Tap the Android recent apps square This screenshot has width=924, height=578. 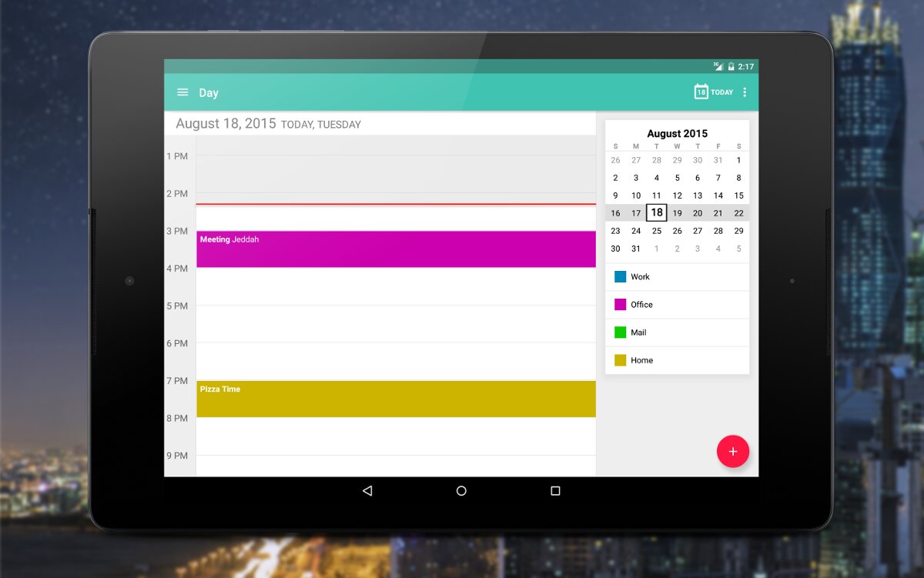tap(555, 491)
